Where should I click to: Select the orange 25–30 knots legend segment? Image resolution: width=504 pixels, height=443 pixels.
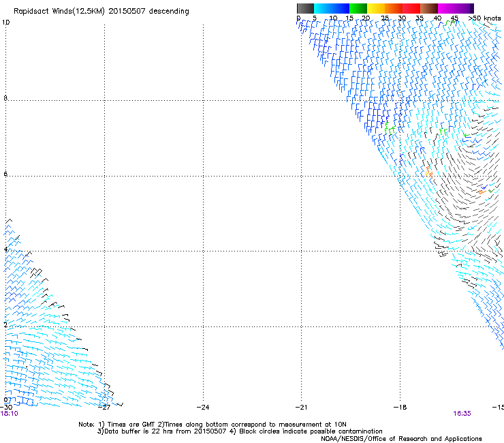coord(394,8)
